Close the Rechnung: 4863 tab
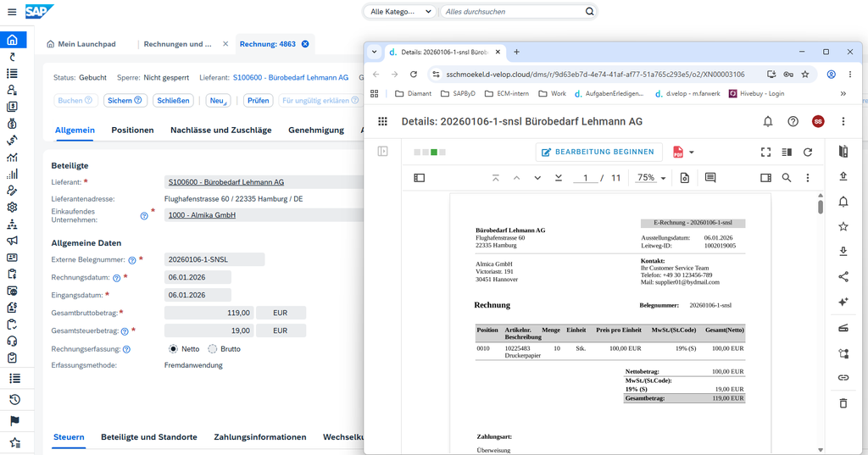The image size is (868, 455). tap(305, 44)
